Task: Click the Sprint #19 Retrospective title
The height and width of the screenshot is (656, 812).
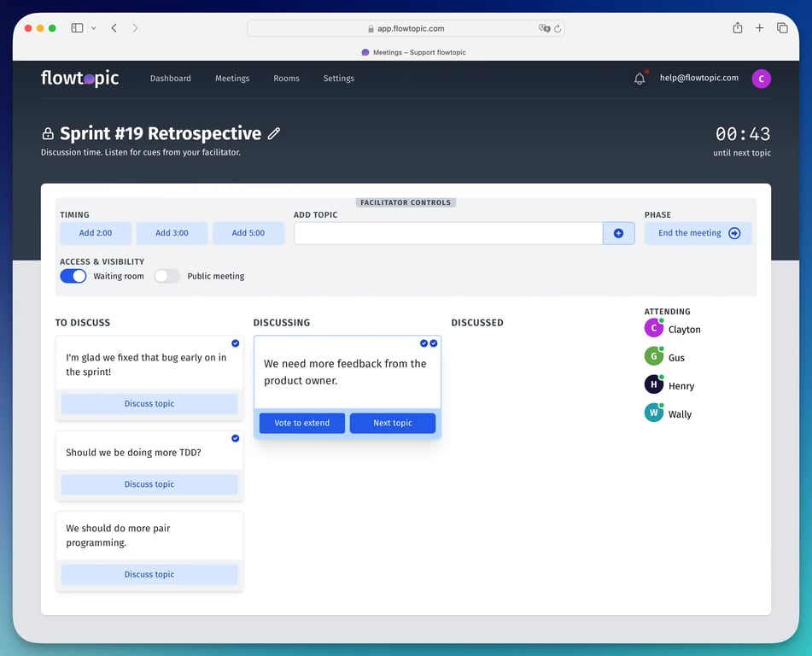Action: click(x=161, y=134)
